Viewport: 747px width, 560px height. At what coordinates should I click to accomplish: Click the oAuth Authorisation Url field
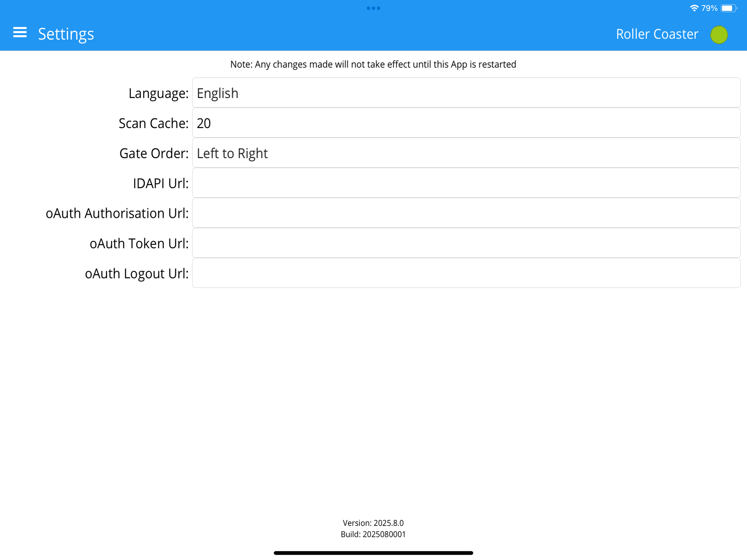pyautogui.click(x=466, y=213)
